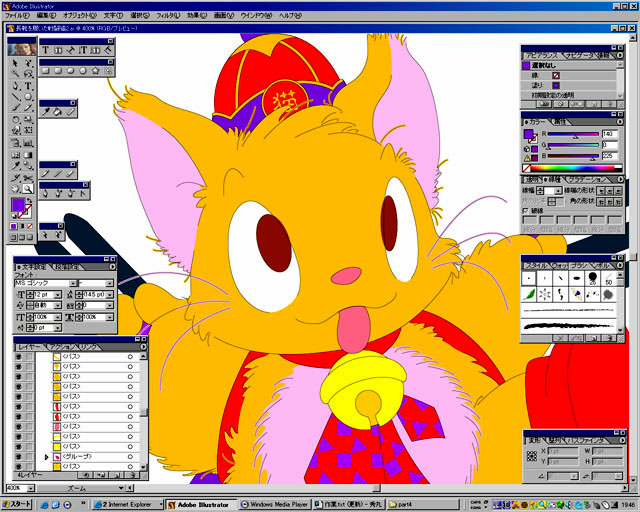Hide the <グループ> layer row via eye
This screenshot has width=640, height=512.
click(18, 457)
